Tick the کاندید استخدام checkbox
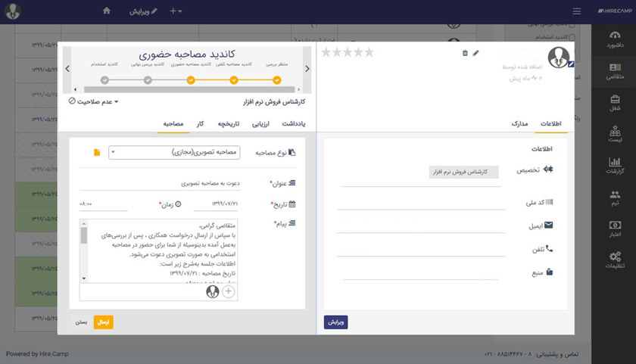636x364 pixels. pyautogui.click(x=572, y=37)
